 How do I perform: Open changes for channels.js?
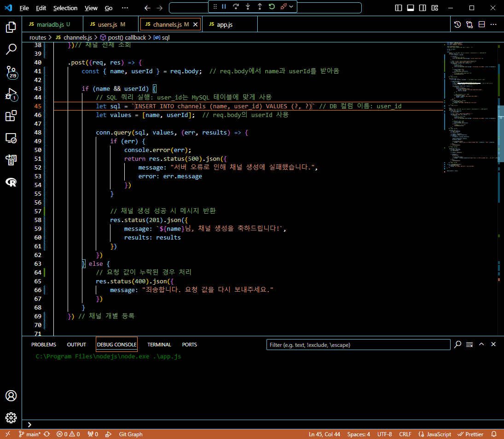(x=469, y=24)
